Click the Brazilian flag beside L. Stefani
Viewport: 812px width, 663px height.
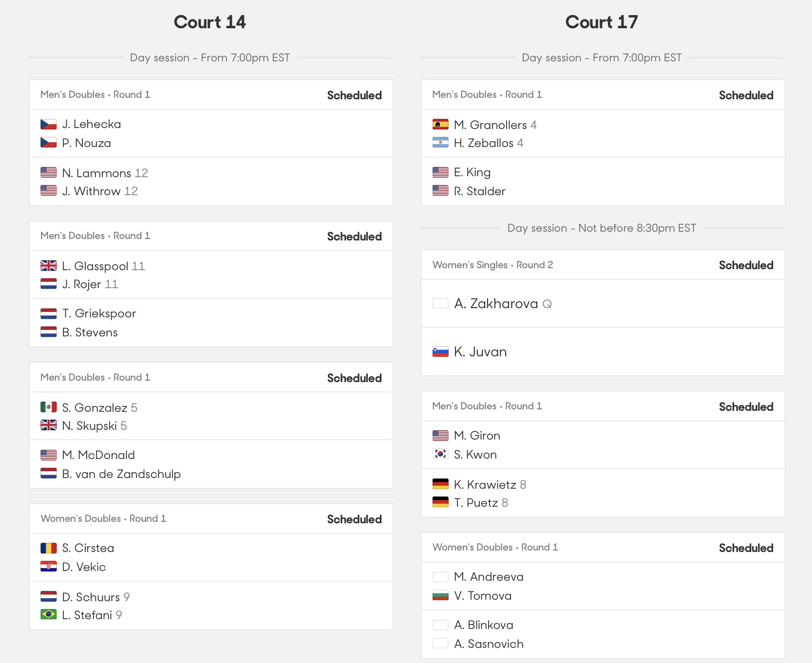click(x=49, y=615)
